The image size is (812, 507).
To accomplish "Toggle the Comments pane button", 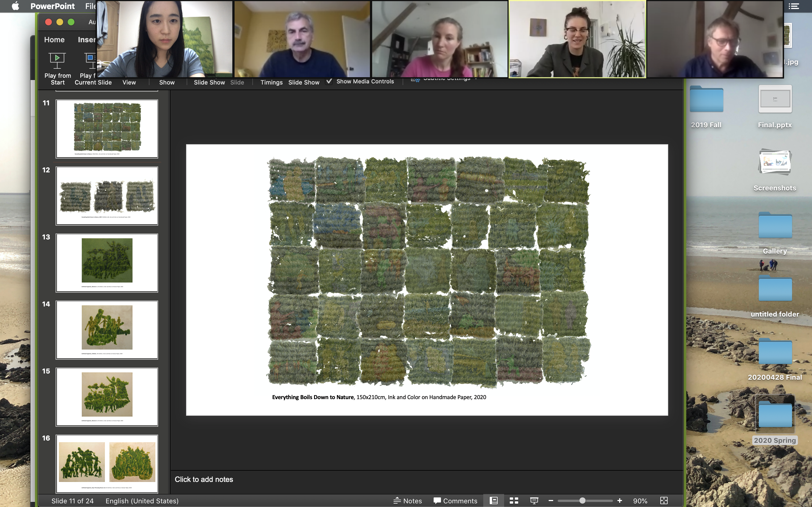I will coord(455,501).
